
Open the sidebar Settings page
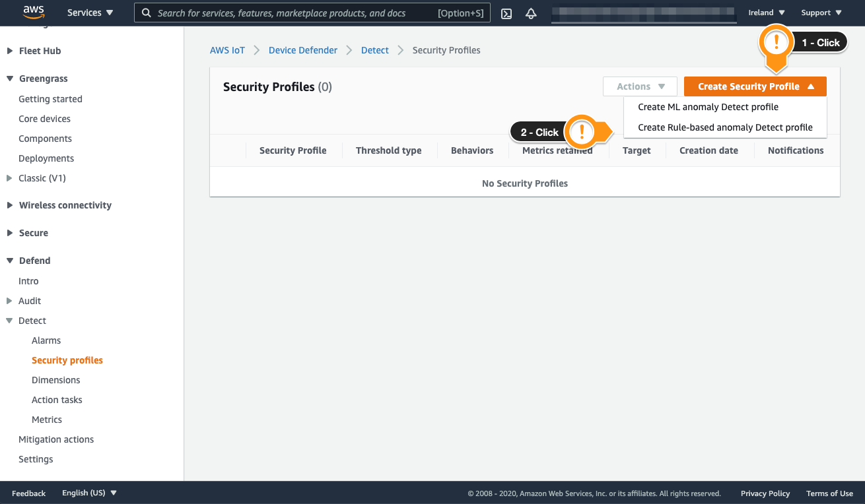(x=36, y=459)
